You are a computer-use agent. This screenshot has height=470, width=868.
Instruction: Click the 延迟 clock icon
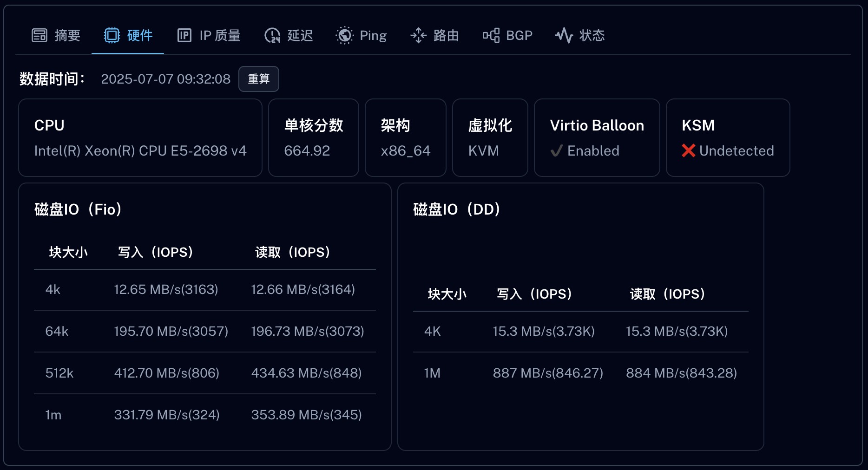(x=272, y=35)
